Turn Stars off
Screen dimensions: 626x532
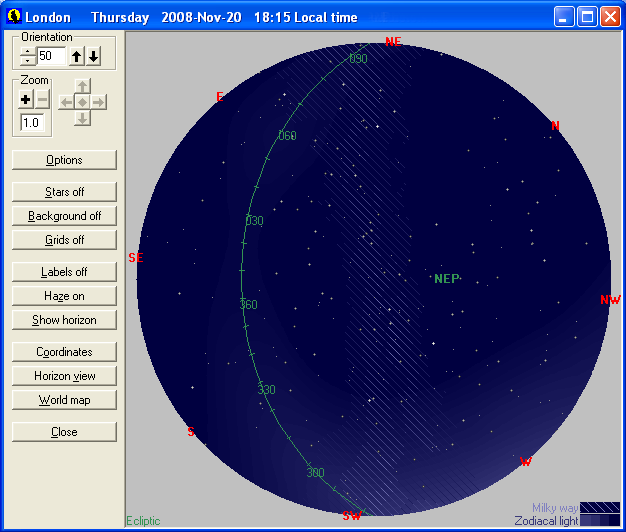(64, 192)
